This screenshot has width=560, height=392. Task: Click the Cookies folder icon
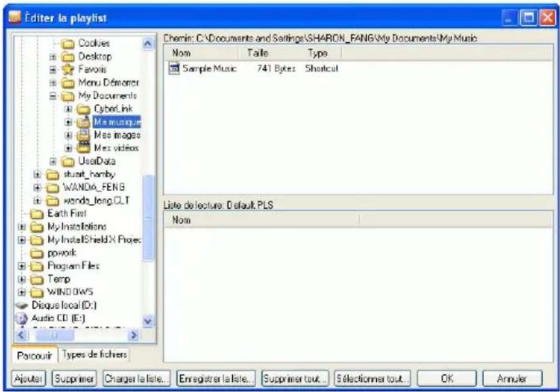coord(68,44)
